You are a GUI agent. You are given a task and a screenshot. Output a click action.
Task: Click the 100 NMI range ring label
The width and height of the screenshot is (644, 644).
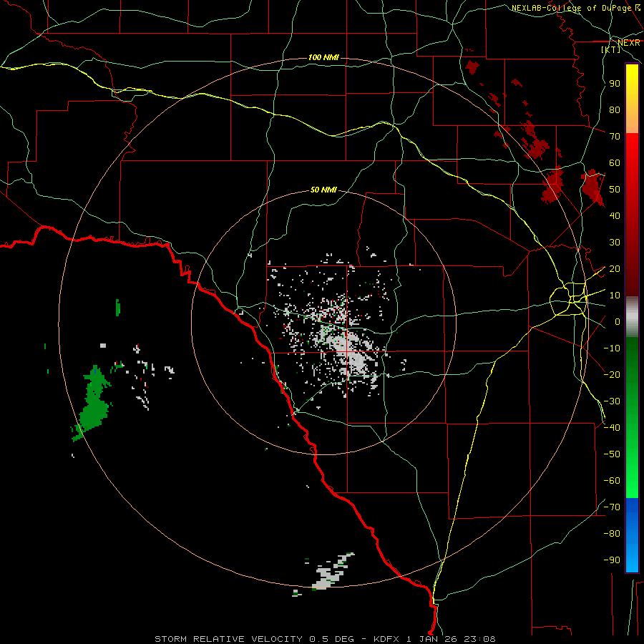click(323, 57)
